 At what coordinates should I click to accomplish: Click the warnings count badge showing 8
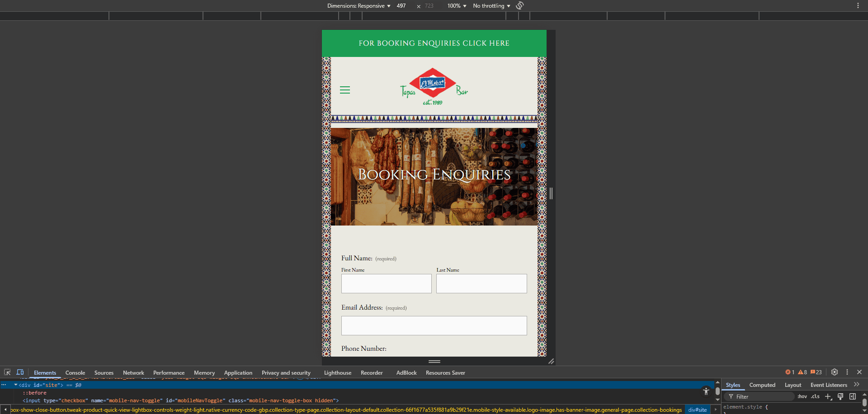pyautogui.click(x=802, y=372)
